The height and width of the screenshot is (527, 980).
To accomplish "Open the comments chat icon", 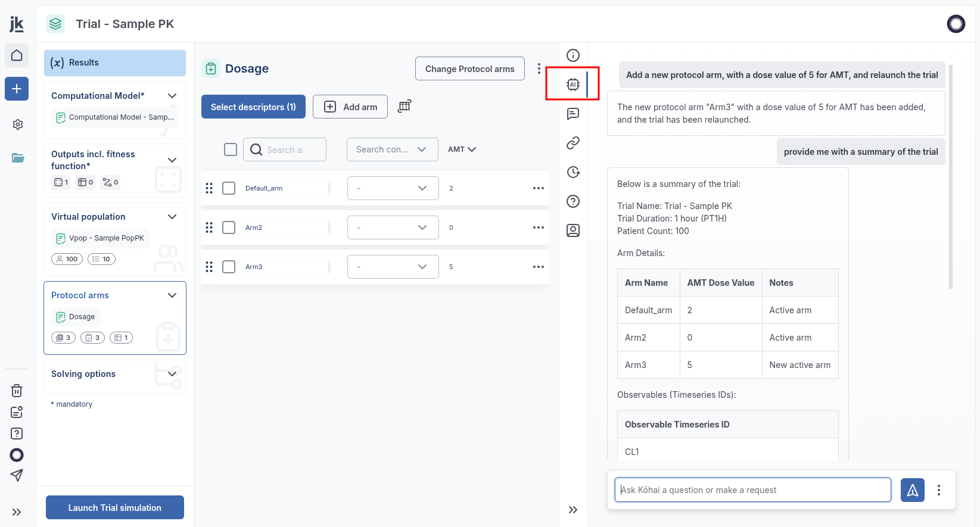I will (573, 114).
